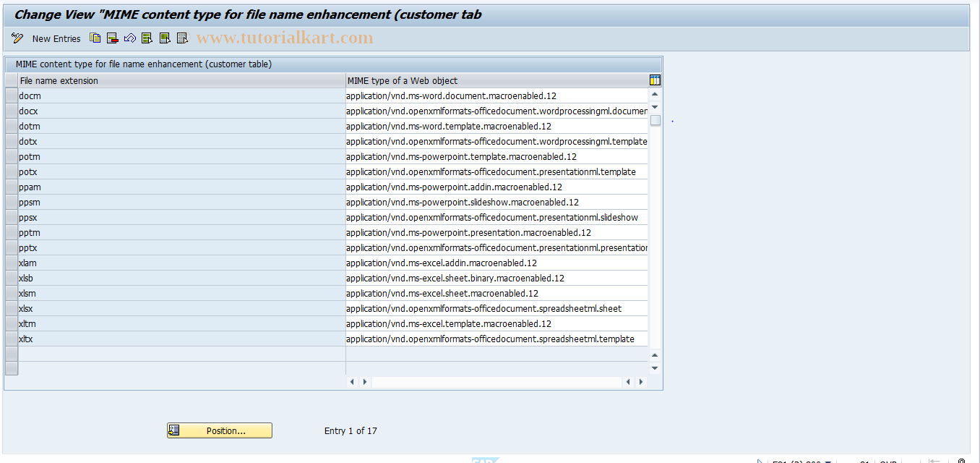Click the far-left horizontal scroll left arrow
The width and height of the screenshot is (980, 463).
(x=353, y=381)
